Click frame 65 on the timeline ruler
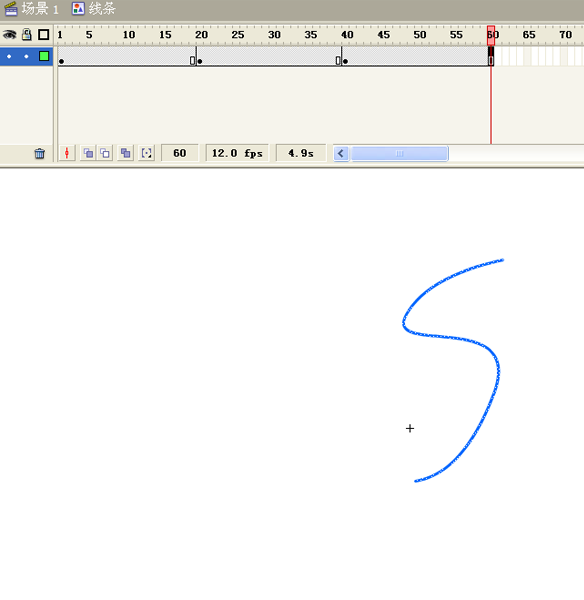584x600 pixels. [529, 35]
